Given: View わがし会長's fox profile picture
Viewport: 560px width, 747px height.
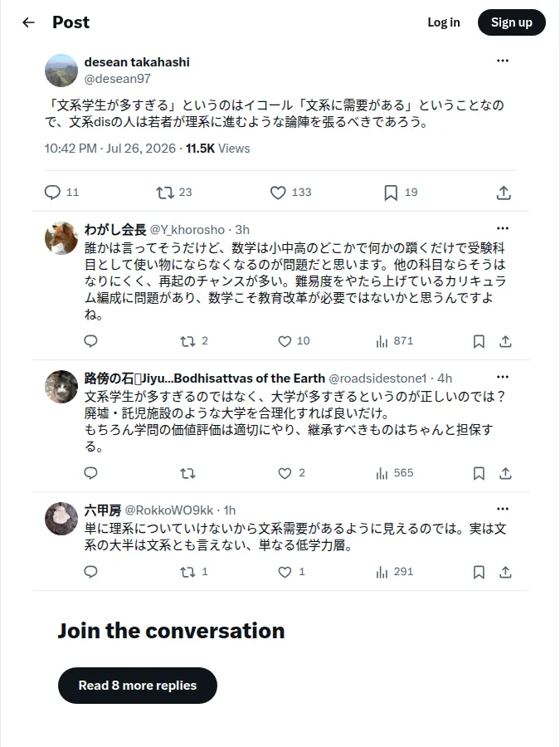Looking at the screenshot, I should point(61,238).
